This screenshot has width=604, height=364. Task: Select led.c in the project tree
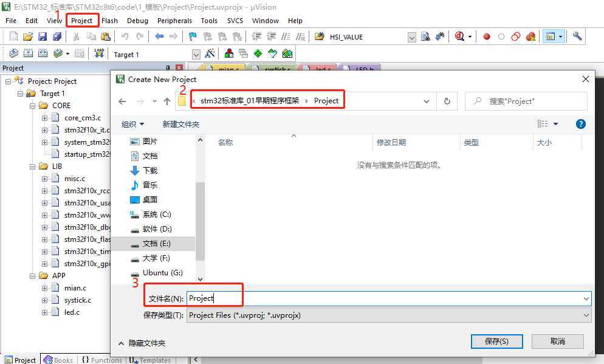[72, 312]
